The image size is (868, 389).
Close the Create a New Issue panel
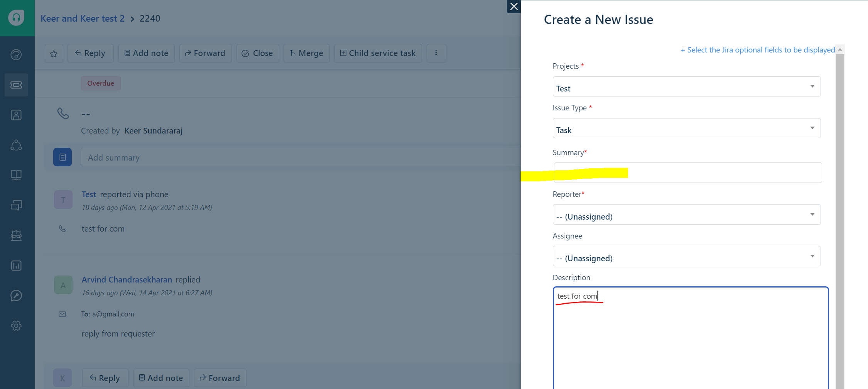click(x=514, y=7)
